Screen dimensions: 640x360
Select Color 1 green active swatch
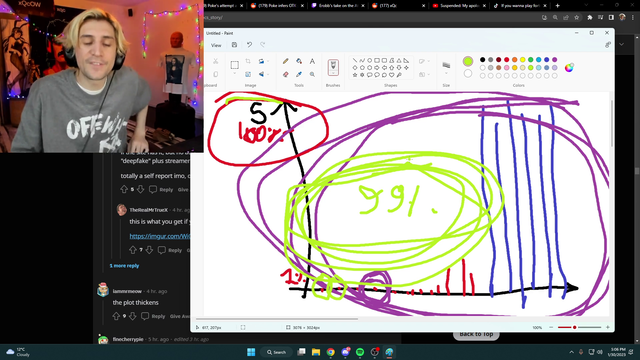click(x=468, y=61)
